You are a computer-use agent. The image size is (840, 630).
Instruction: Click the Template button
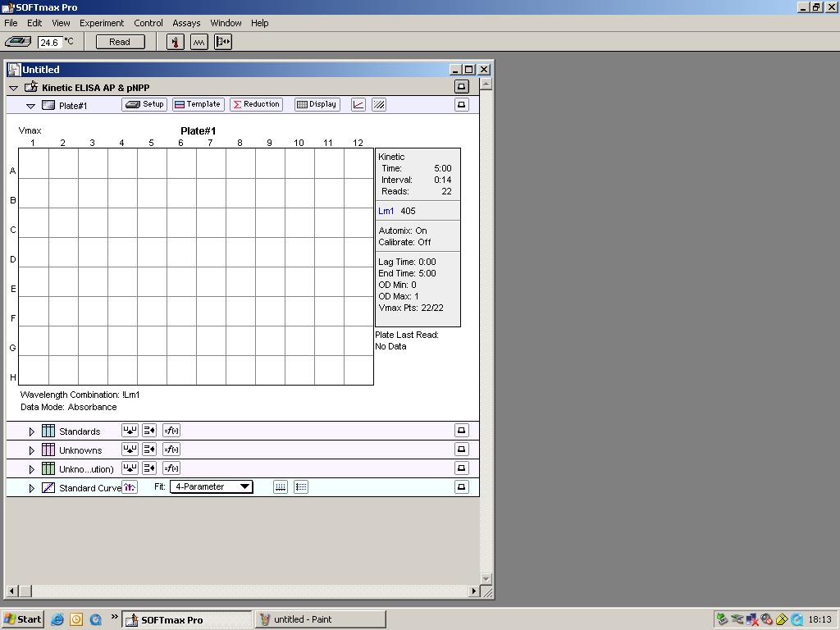point(199,104)
